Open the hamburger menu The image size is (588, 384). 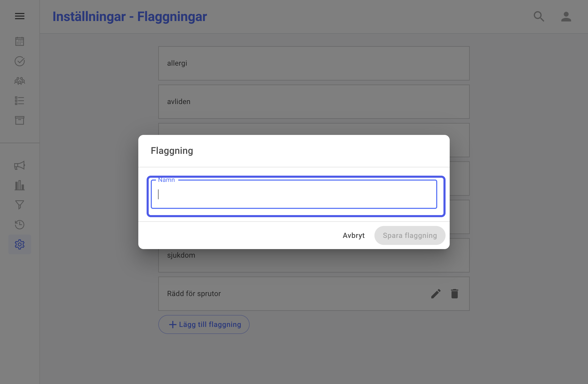pyautogui.click(x=20, y=16)
